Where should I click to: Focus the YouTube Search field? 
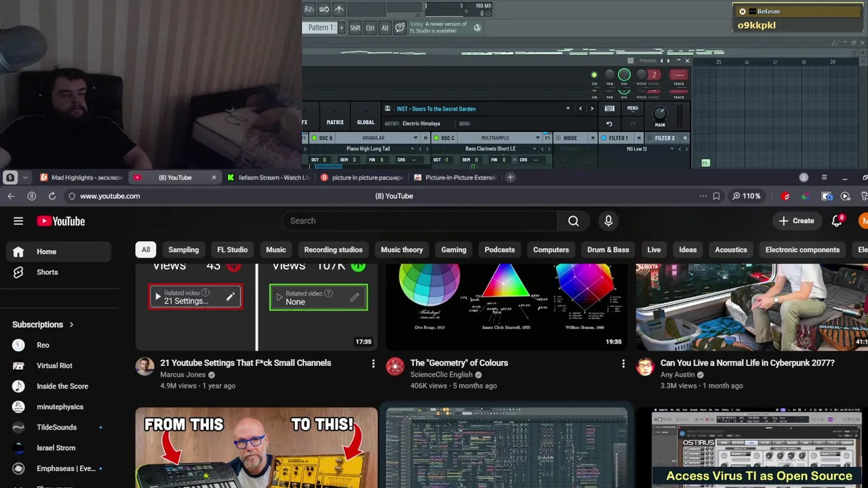[x=420, y=221]
